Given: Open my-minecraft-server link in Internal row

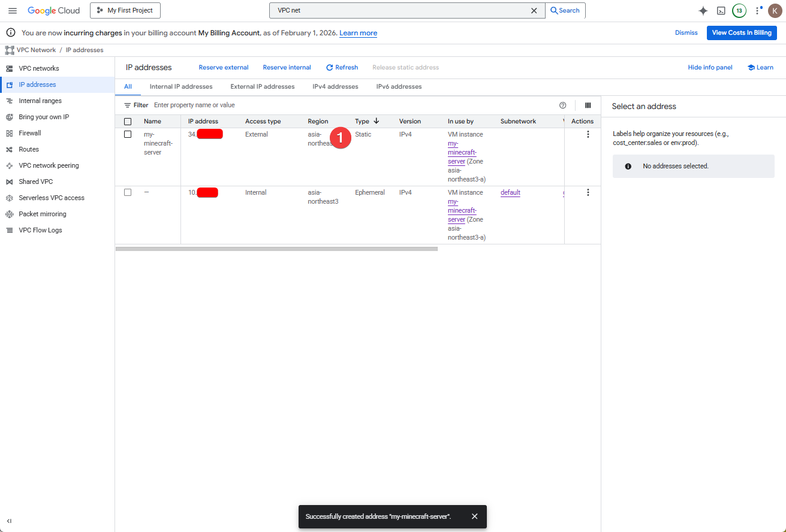Looking at the screenshot, I should 462,210.
